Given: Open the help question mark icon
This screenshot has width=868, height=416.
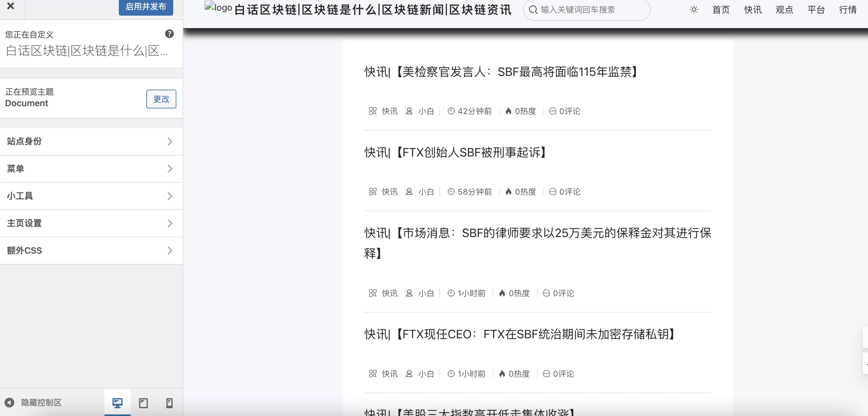Looking at the screenshot, I should (x=169, y=34).
